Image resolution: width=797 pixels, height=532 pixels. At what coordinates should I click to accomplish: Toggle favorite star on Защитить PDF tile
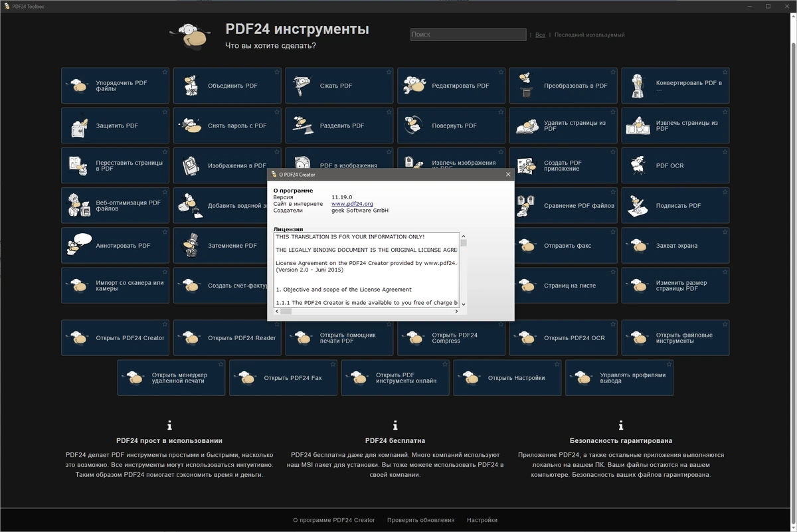(165, 112)
